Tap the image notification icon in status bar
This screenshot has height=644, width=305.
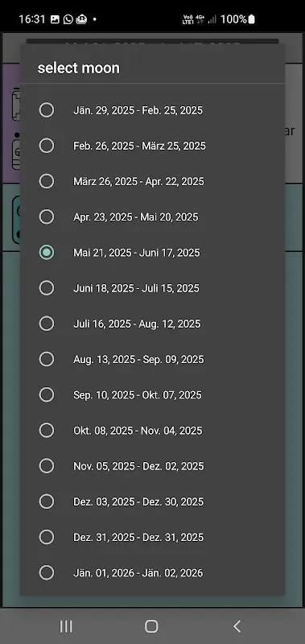55,19
